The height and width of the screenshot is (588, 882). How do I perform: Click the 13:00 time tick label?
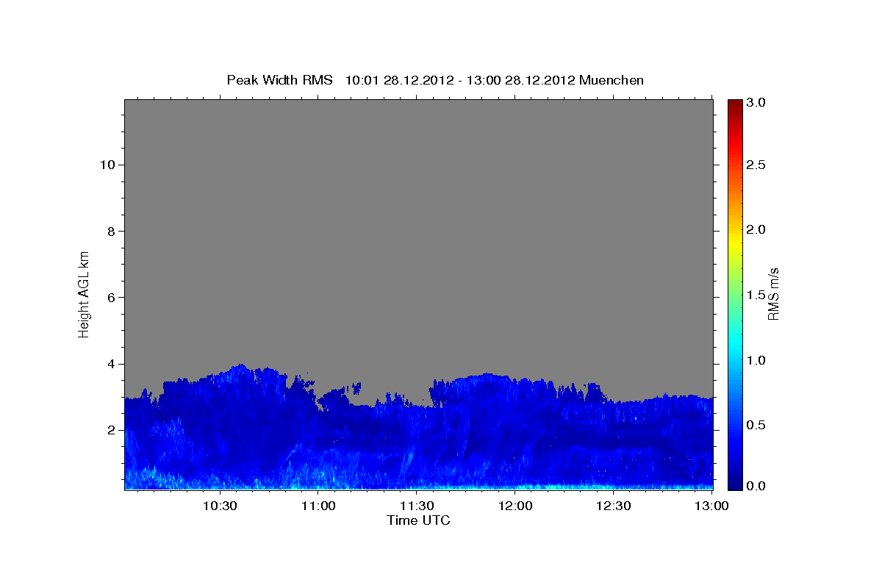click(x=711, y=506)
